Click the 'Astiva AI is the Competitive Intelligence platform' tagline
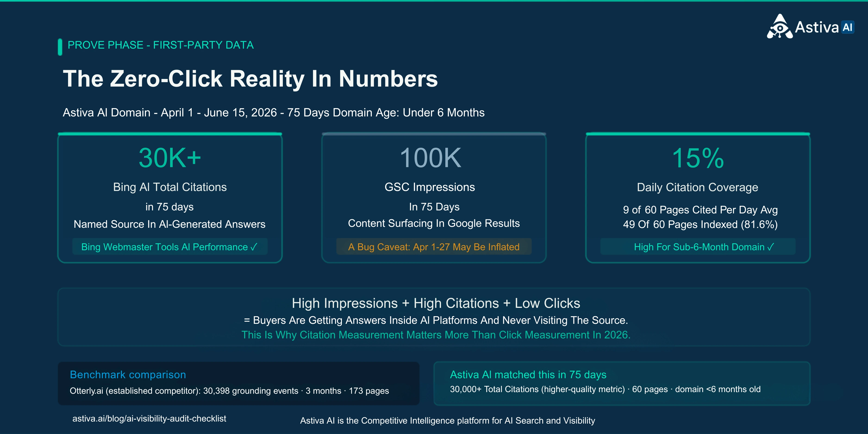 [447, 421]
